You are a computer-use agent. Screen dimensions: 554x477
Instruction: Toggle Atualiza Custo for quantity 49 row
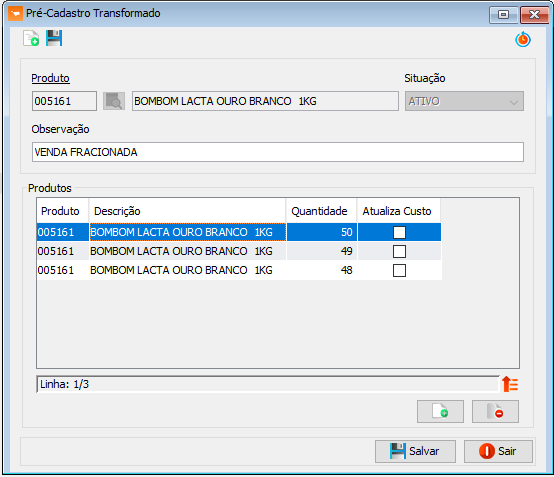pyautogui.click(x=399, y=251)
